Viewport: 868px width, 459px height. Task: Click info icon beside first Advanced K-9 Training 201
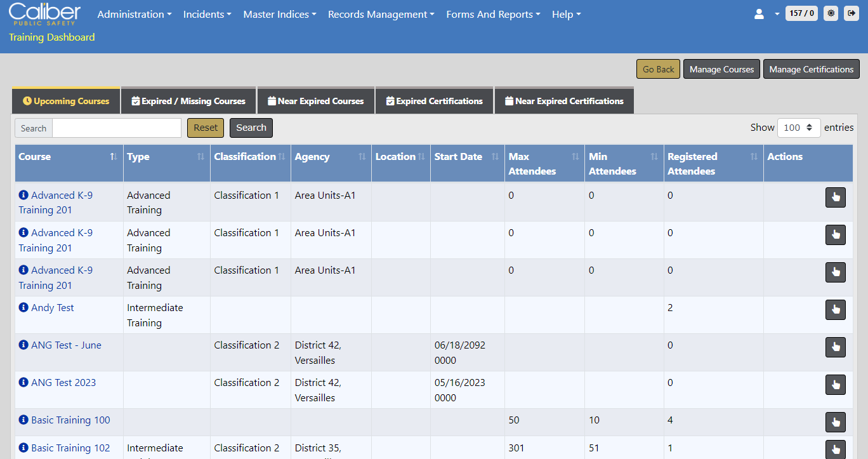tap(23, 196)
